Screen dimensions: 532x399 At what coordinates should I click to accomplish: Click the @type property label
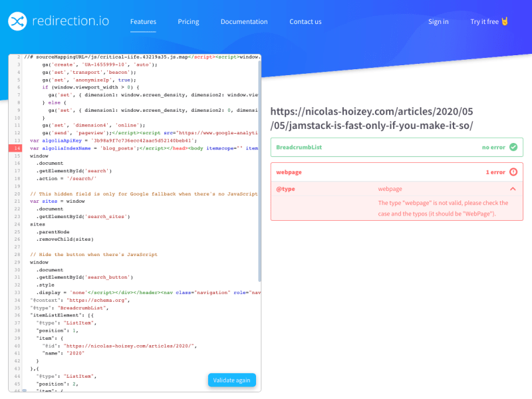(x=285, y=189)
